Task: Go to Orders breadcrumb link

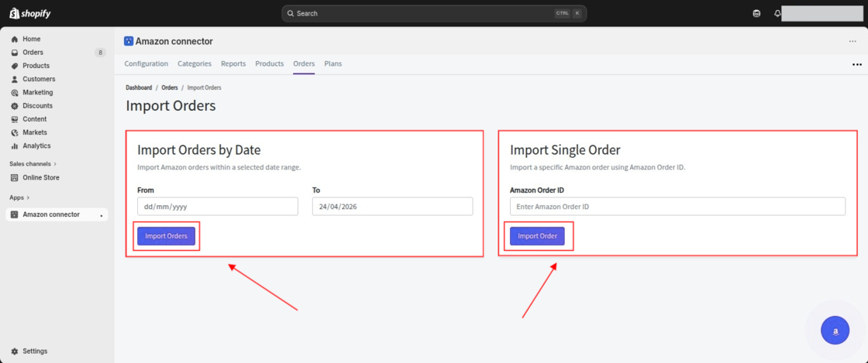Action: pos(170,88)
